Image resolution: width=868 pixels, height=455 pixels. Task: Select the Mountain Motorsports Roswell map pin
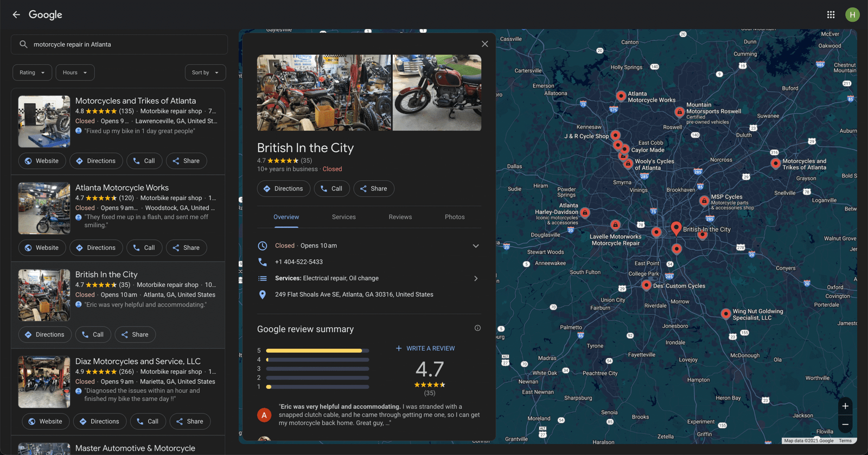(679, 111)
